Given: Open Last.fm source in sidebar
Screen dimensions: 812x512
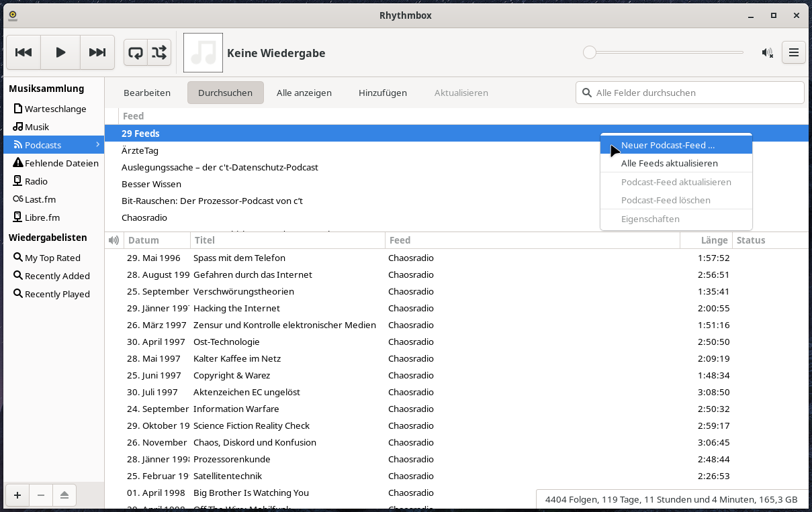Looking at the screenshot, I should point(40,199).
